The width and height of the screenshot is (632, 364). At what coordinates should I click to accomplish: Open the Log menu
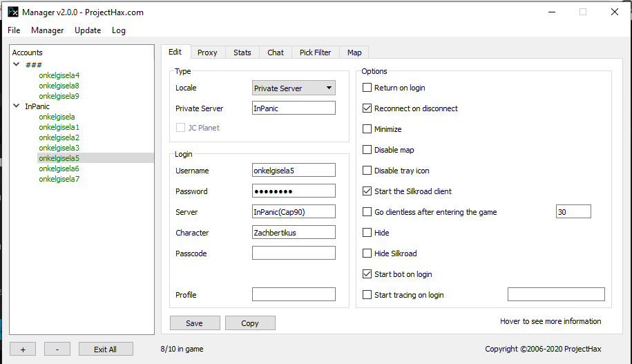pos(119,30)
